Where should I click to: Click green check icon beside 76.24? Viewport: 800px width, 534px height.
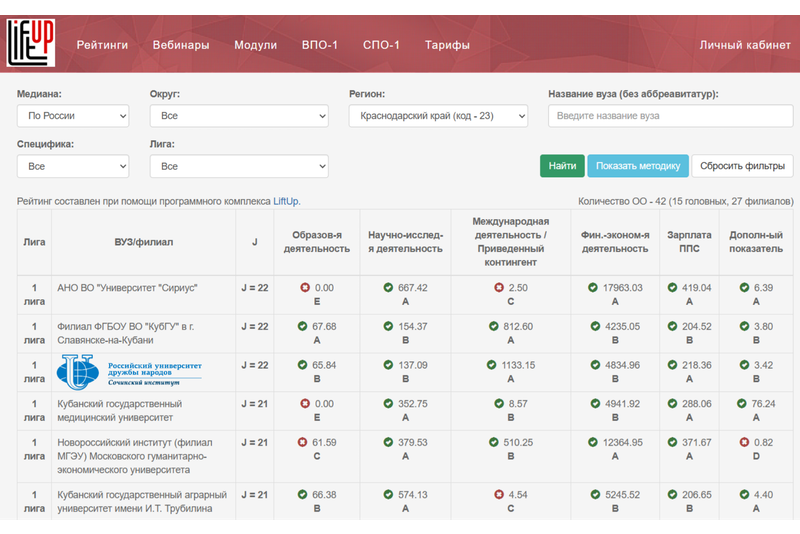coord(742,403)
